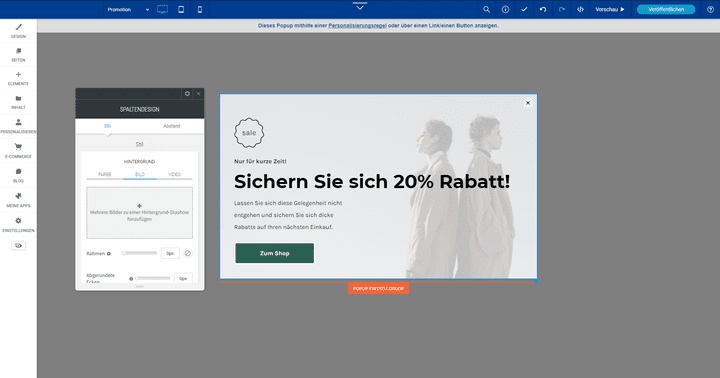Click the Veröffentlichen publish button
Image resolution: width=720 pixels, height=378 pixels.
tap(666, 9)
